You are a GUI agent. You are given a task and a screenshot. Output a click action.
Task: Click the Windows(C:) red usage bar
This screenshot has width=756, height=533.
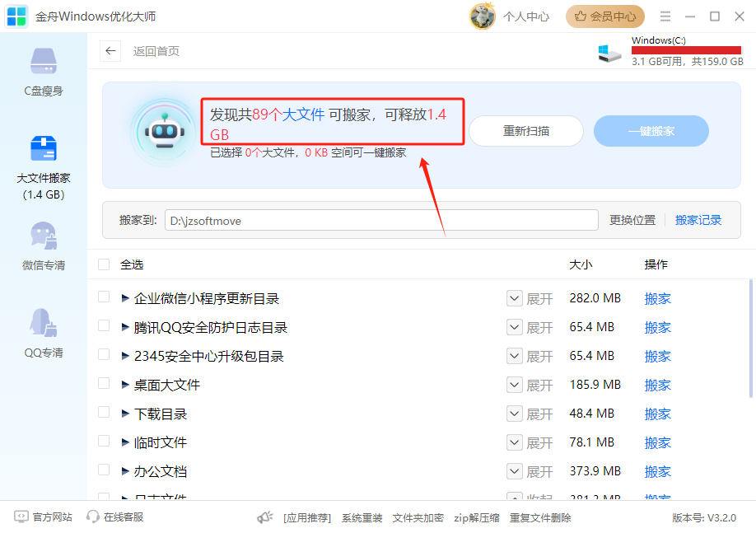(x=687, y=50)
